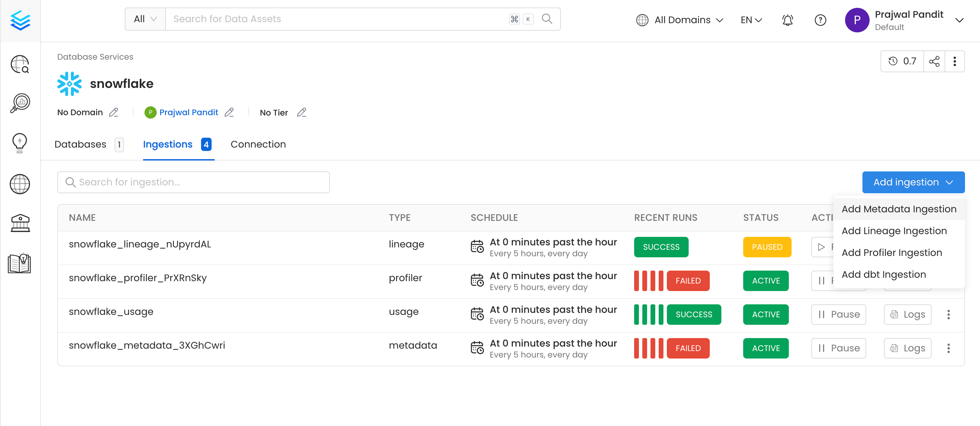The image size is (980, 426).
Task: View Logs for snowflake_usage
Action: (907, 315)
